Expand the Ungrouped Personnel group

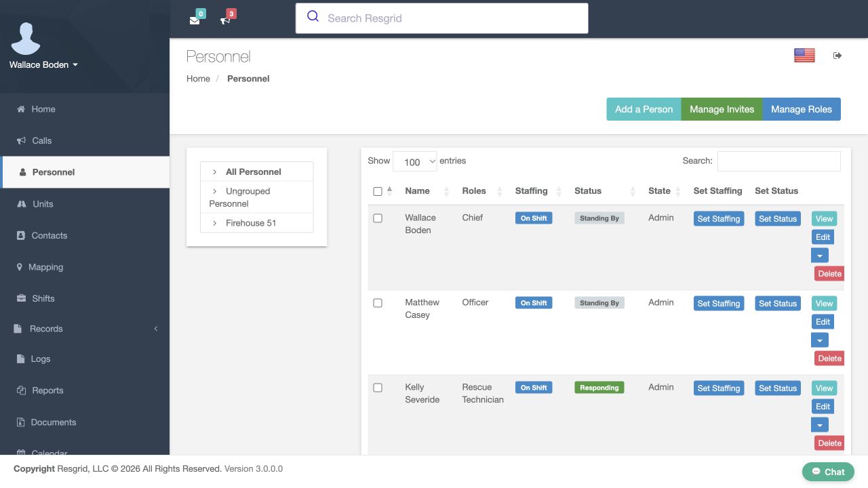point(214,191)
